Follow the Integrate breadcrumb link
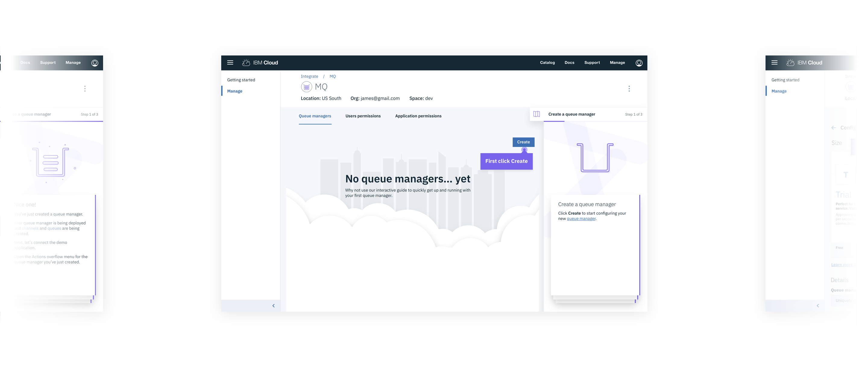 tap(309, 77)
